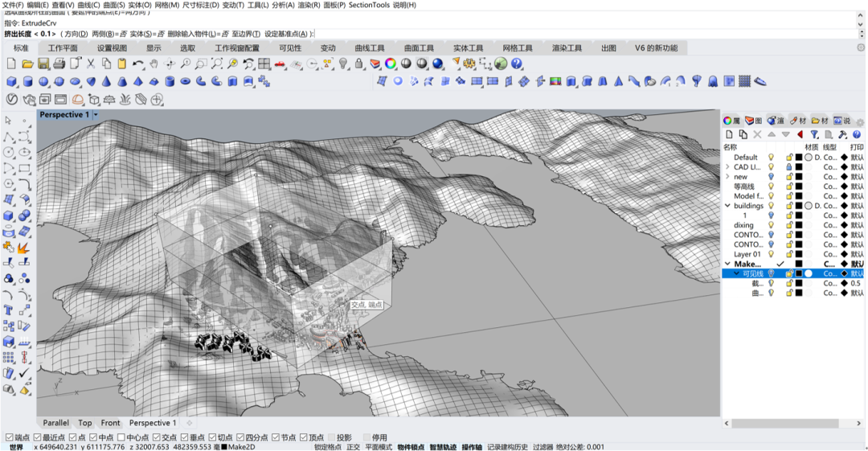Switch to the Front viewport tab
This screenshot has width=868, height=451.
(x=110, y=423)
